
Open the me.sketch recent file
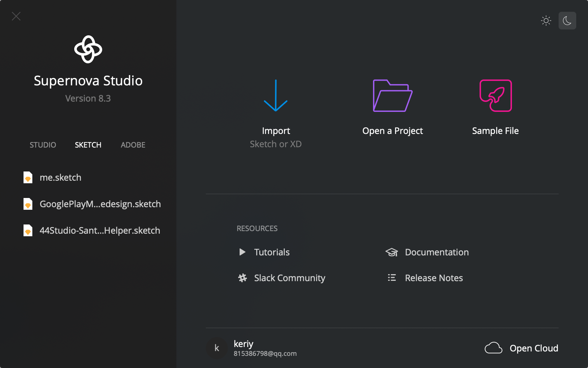click(60, 177)
